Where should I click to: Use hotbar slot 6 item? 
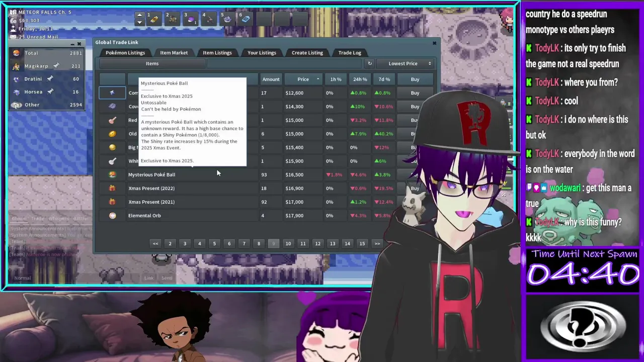245,19
